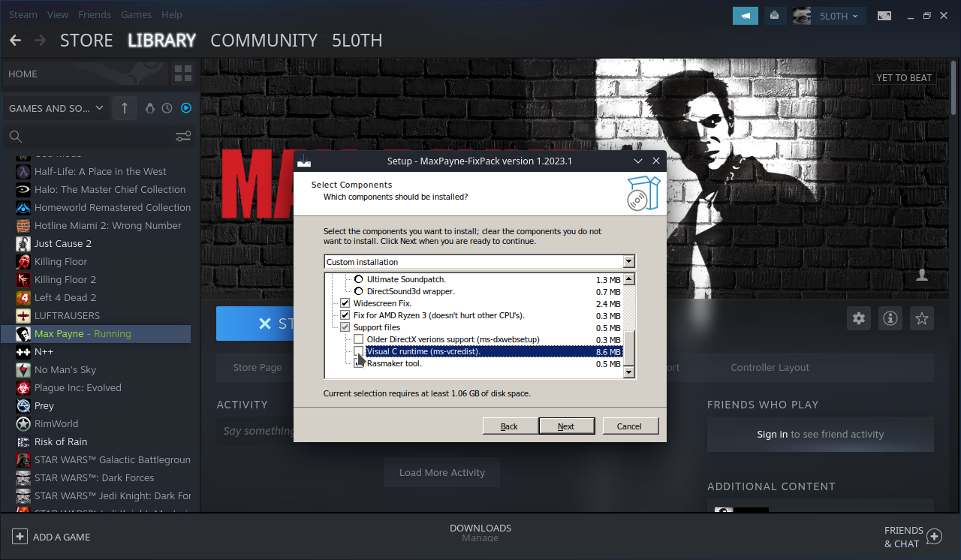Open Max Payne settings gear icon
This screenshot has width=961, height=560.
[x=859, y=318]
